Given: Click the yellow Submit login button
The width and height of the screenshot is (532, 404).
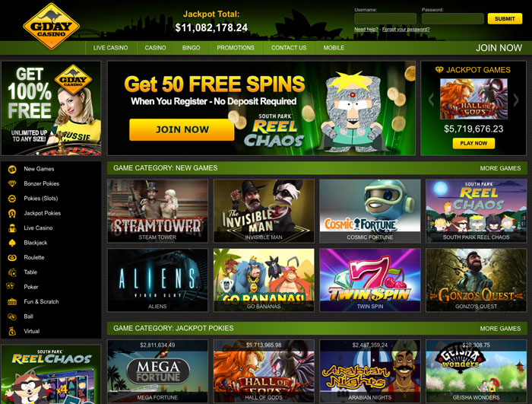Looking at the screenshot, I should pyautogui.click(x=505, y=19).
